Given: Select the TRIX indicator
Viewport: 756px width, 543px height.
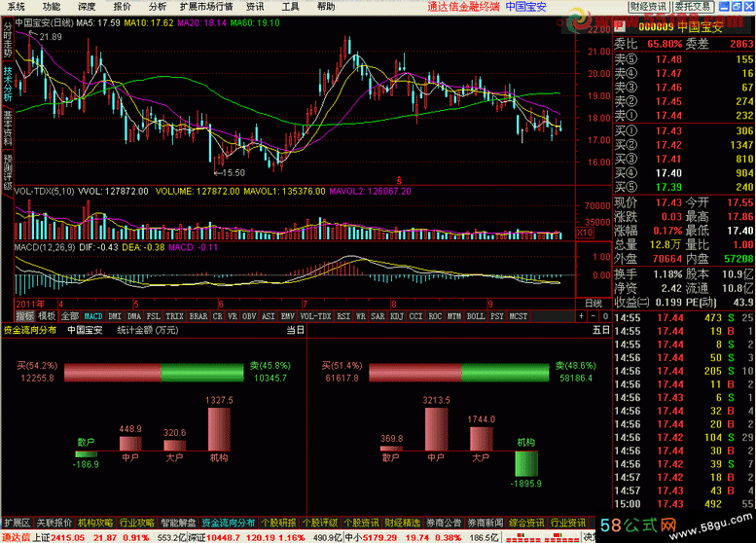Looking at the screenshot, I should 174,316.
